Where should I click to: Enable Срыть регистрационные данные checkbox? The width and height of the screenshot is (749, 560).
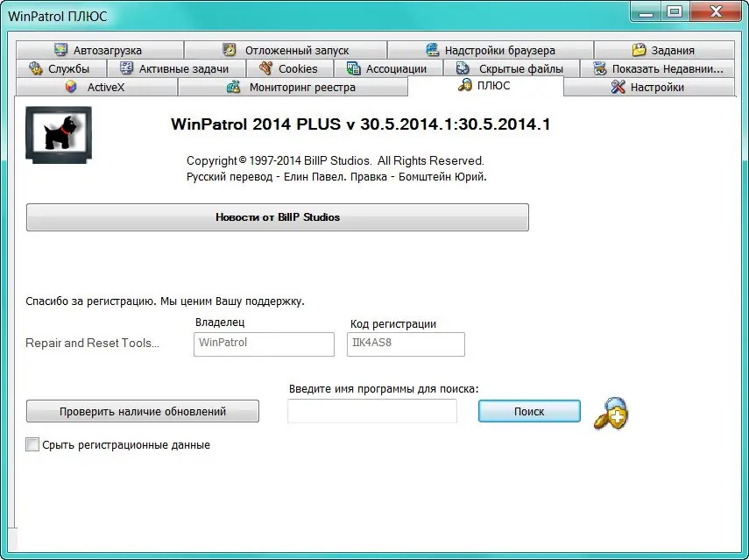pos(32,444)
